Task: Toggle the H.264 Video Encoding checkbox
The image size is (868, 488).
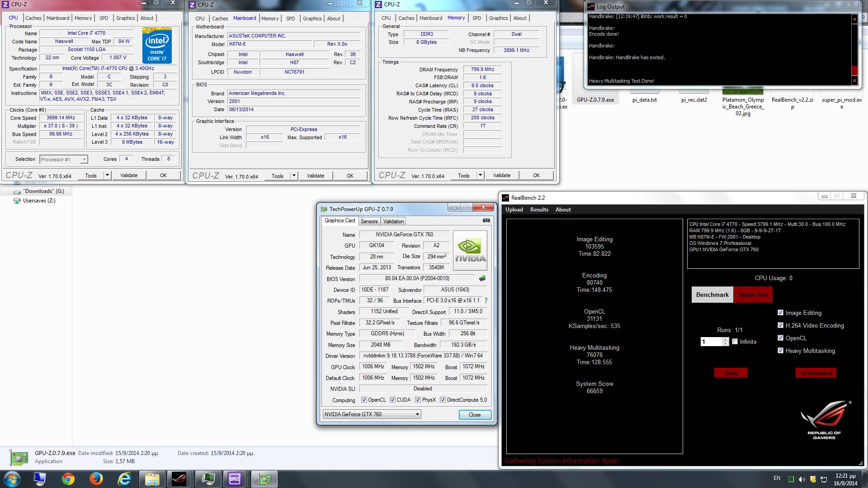Action: pyautogui.click(x=780, y=325)
